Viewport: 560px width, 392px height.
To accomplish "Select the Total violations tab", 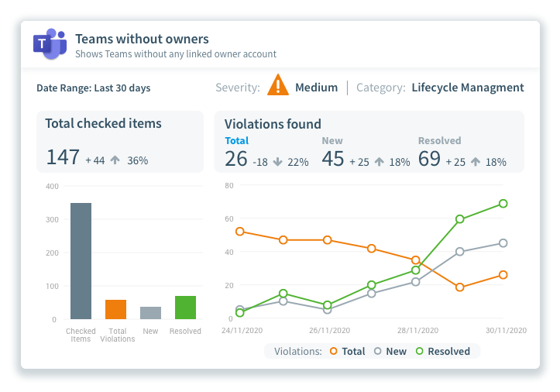I will coord(236,141).
